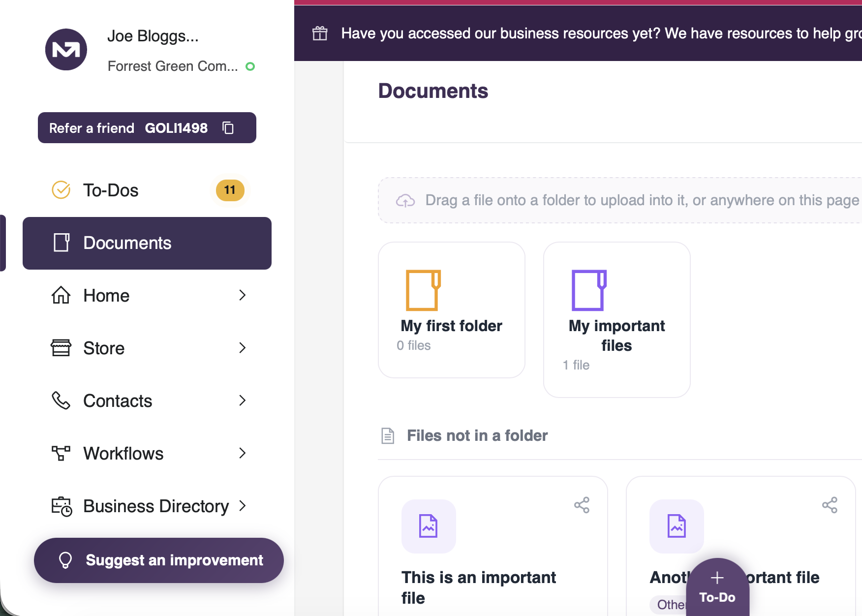The height and width of the screenshot is (616, 862).
Task: Share the 'Another important file' document
Action: [830, 505]
